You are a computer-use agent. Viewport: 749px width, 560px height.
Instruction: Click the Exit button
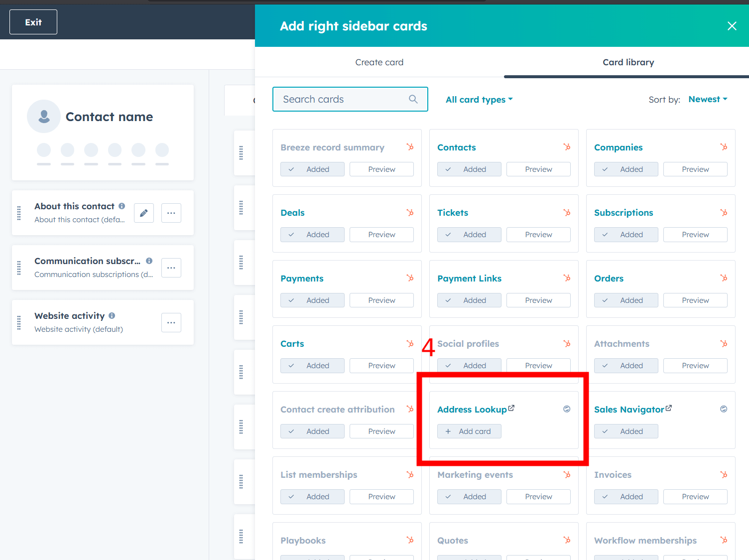point(33,22)
